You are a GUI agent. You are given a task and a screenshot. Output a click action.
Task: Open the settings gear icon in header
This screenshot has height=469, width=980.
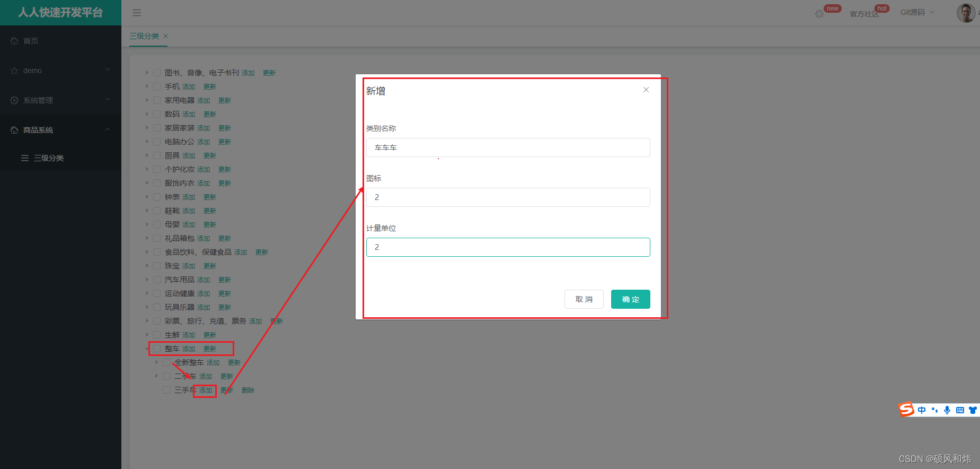click(819, 14)
